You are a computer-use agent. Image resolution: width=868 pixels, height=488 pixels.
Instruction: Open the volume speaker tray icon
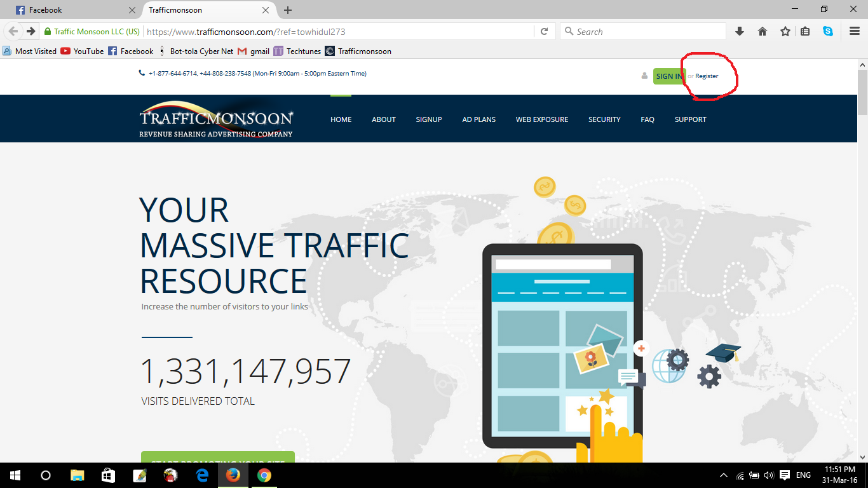[x=769, y=475]
